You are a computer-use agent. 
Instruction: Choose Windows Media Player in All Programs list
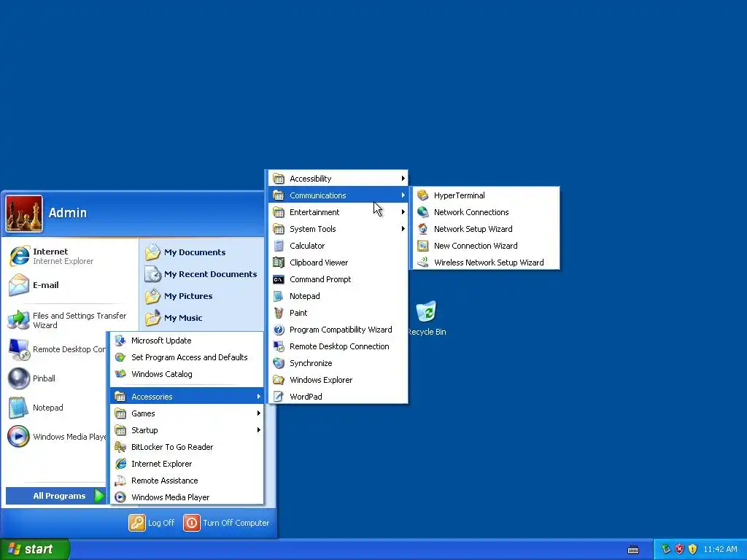(x=187, y=497)
